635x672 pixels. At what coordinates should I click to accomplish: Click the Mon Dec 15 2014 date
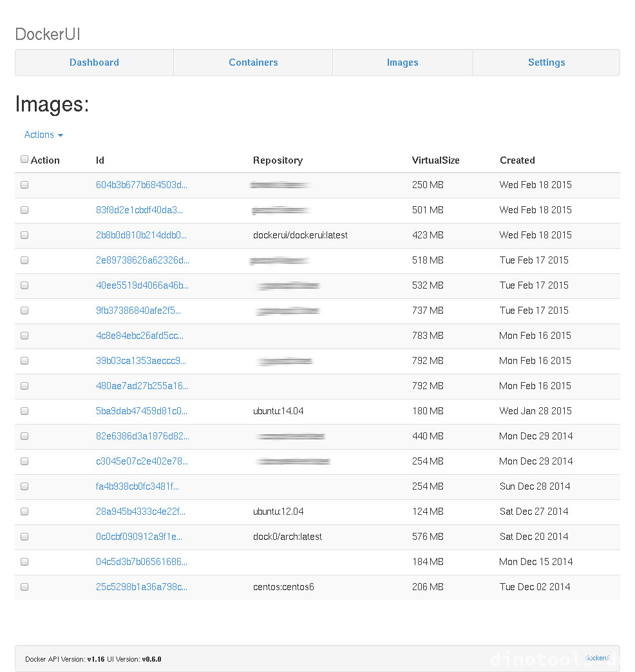click(x=536, y=561)
